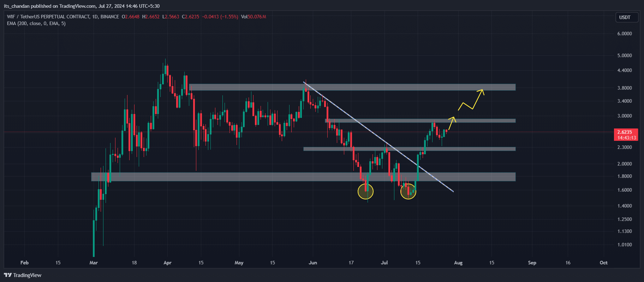Select the EMA (200, close, 0, EMA, 5) legend
644x282 pixels.
pos(36,23)
